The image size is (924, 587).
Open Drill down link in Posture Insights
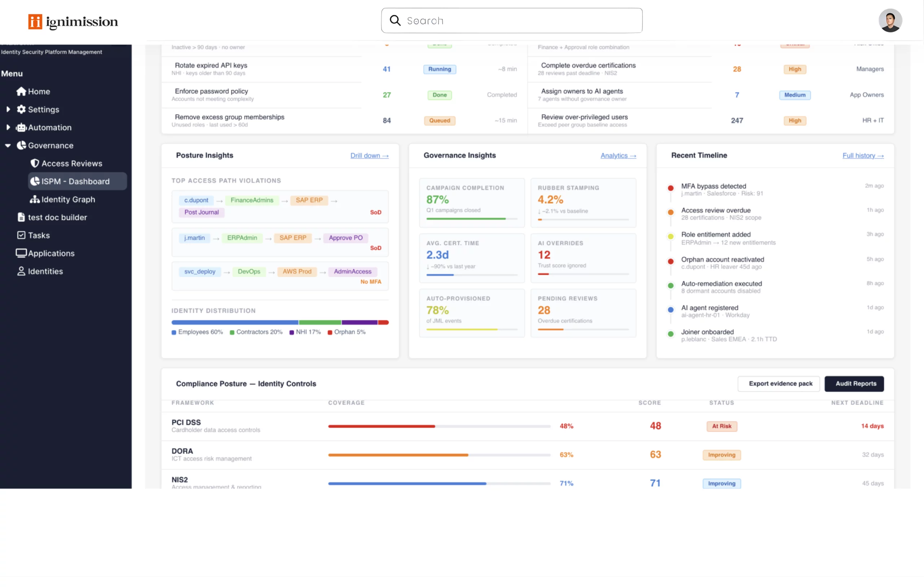369,156
